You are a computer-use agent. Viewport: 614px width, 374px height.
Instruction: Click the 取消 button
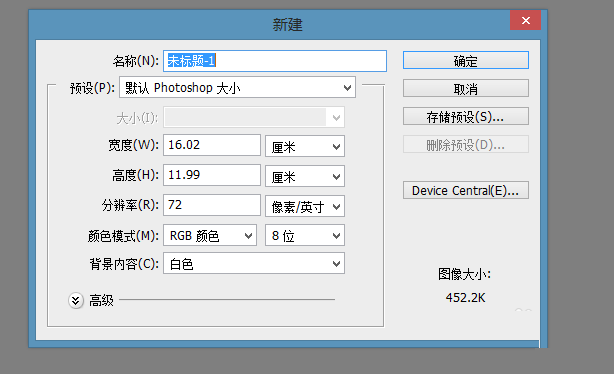(x=466, y=89)
